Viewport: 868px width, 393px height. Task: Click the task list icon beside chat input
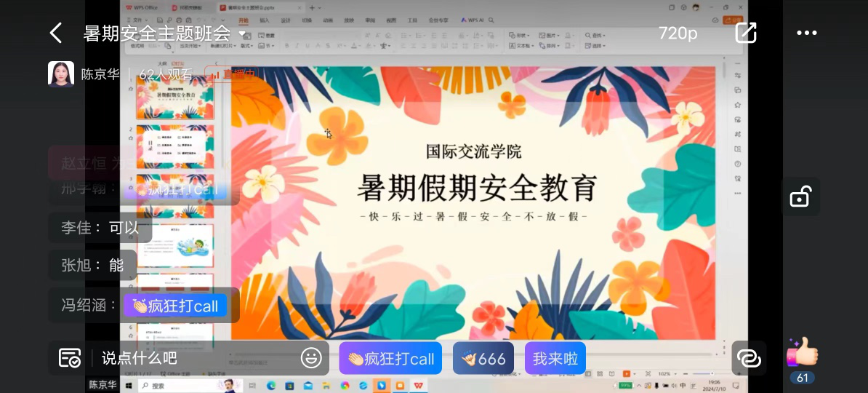tap(70, 358)
